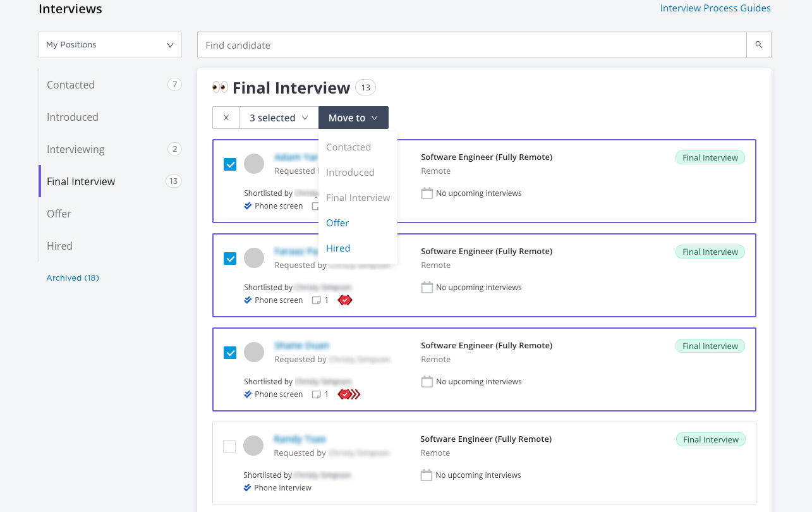Click the Contacted count badge 7
Screen dimensions: 812x512
pos(174,85)
